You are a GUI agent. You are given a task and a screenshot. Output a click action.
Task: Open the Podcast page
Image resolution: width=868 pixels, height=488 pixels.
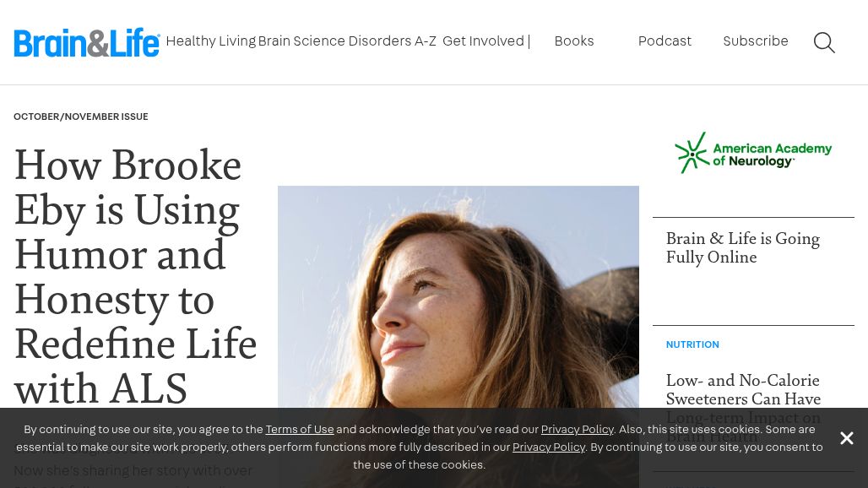pyautogui.click(x=665, y=41)
